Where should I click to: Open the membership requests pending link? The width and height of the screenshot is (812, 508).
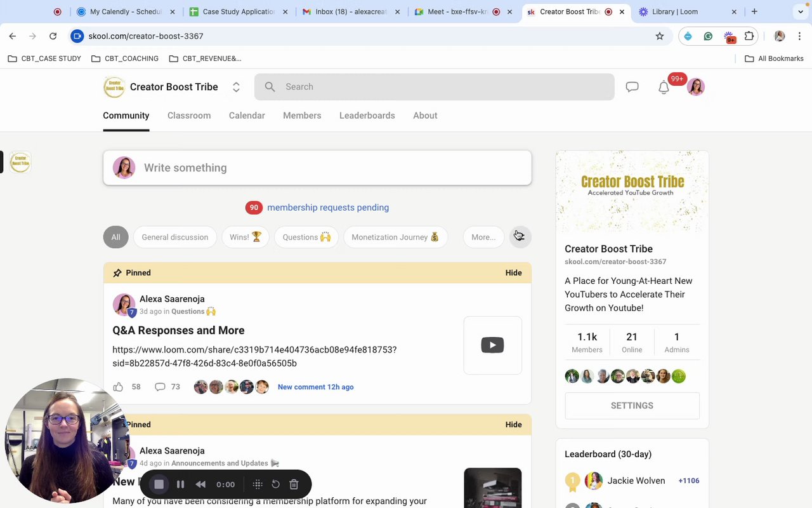click(328, 208)
